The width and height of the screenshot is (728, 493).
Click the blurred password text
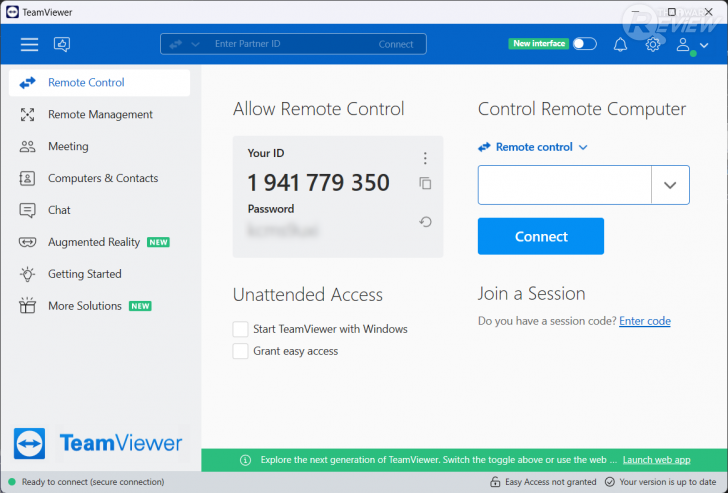click(283, 230)
